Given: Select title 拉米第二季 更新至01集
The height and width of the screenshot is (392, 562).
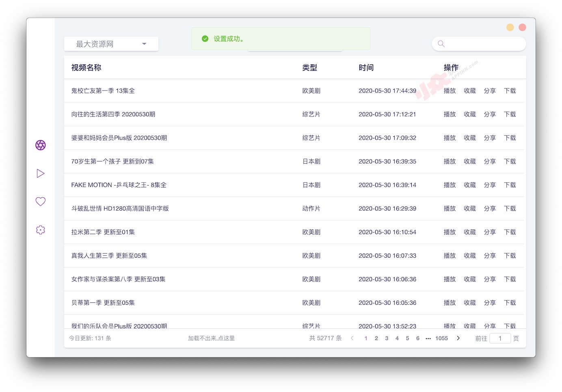Looking at the screenshot, I should 103,232.
